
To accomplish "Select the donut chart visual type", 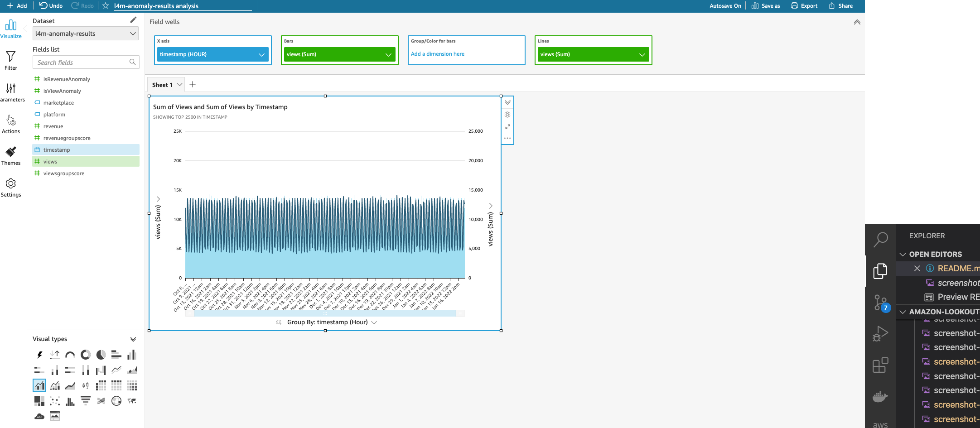I will (x=86, y=355).
